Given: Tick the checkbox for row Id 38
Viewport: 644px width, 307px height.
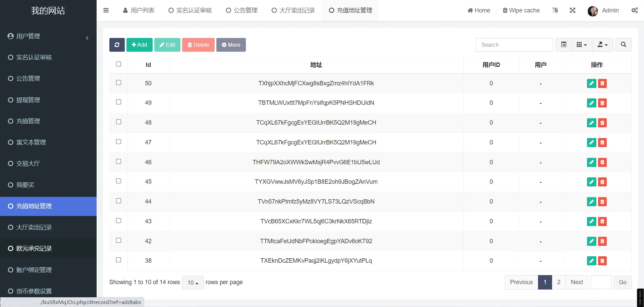Looking at the screenshot, I should click(x=118, y=260).
